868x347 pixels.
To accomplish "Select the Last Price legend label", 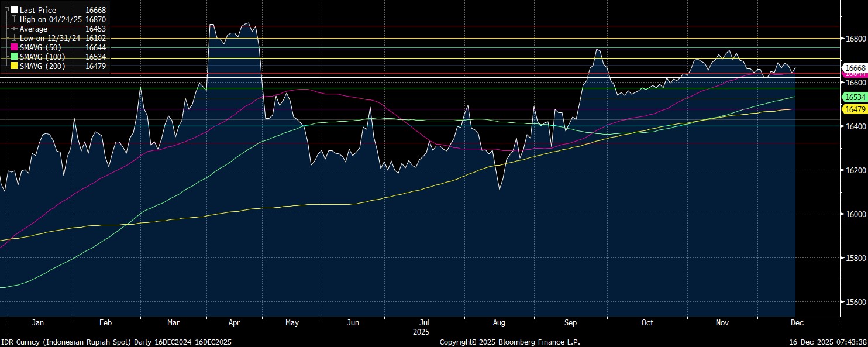I will 38,10.
